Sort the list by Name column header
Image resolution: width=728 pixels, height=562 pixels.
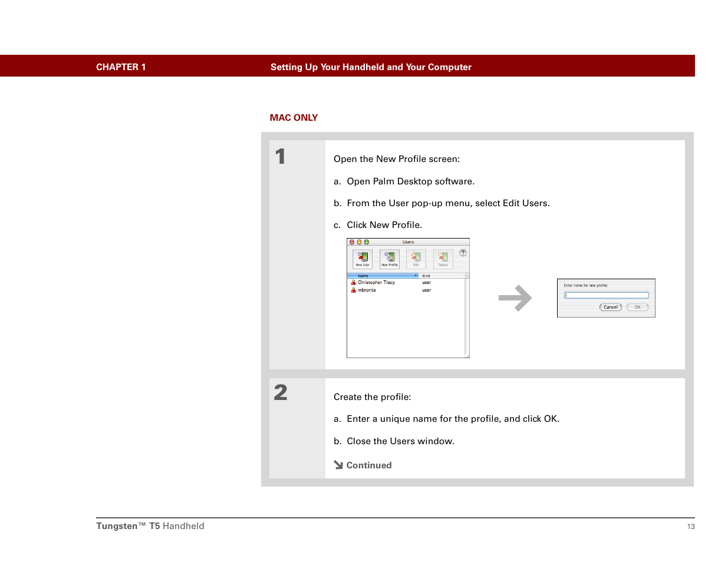383,276
